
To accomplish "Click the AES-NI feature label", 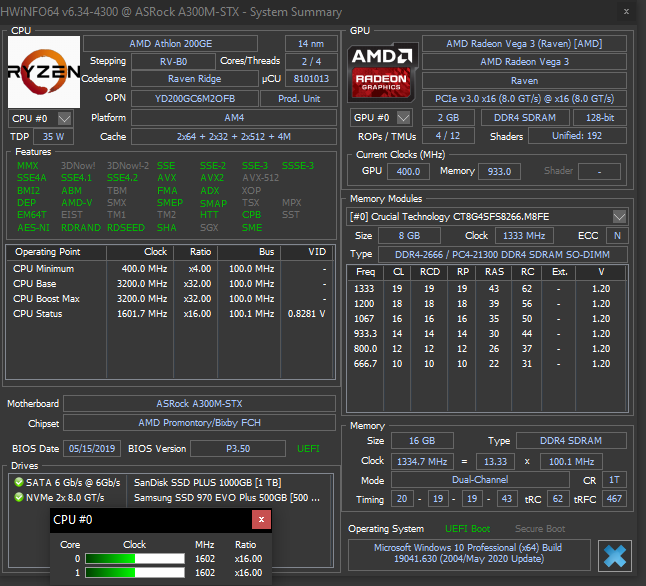I will tap(33, 227).
